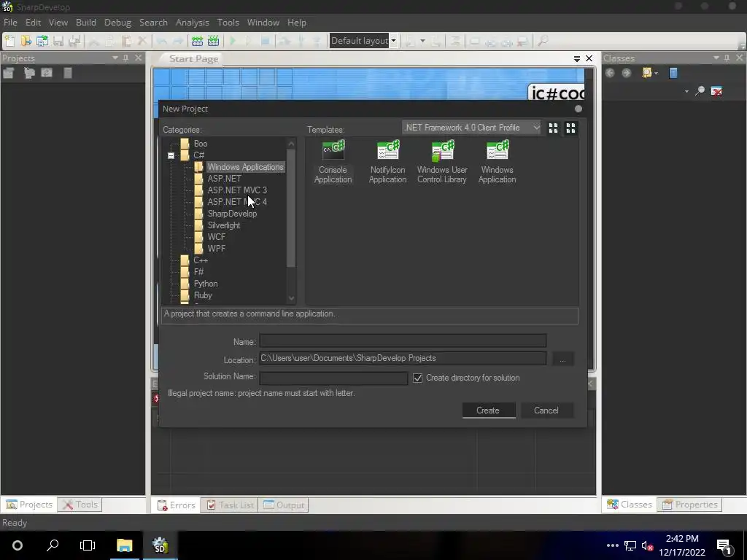Open the Analysis menu

[x=193, y=23]
